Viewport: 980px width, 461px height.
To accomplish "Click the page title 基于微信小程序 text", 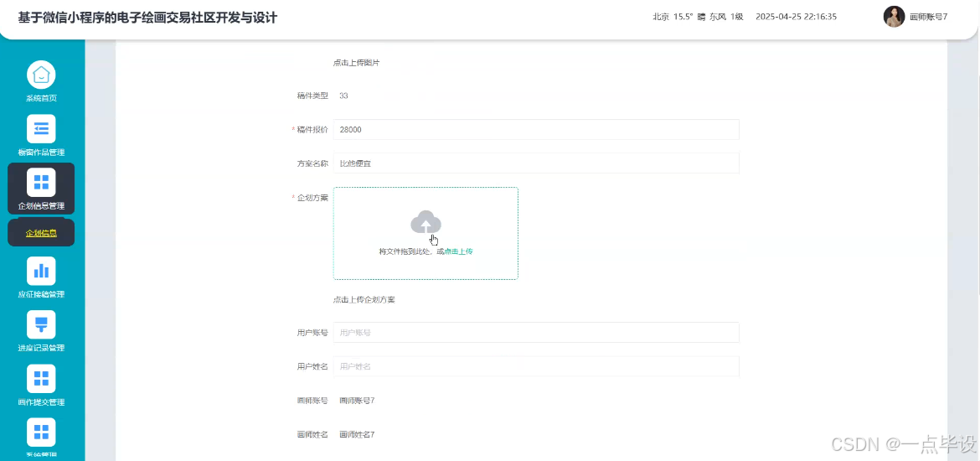I will pos(147,18).
